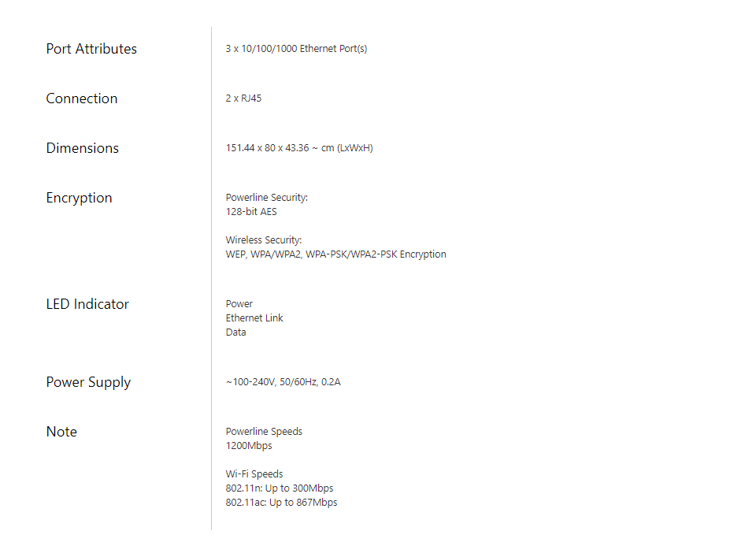Select the WEP, WPA/WPA2 encryption line

pyautogui.click(x=335, y=254)
